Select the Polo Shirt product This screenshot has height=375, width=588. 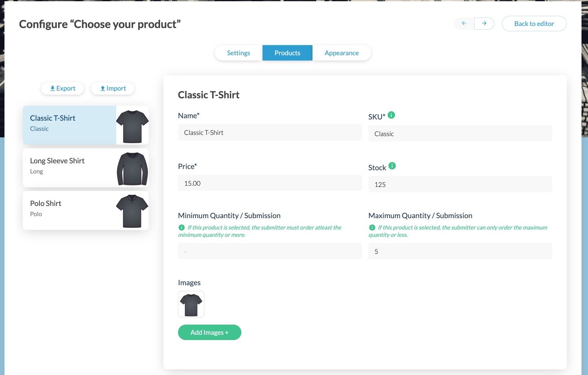pyautogui.click(x=86, y=210)
